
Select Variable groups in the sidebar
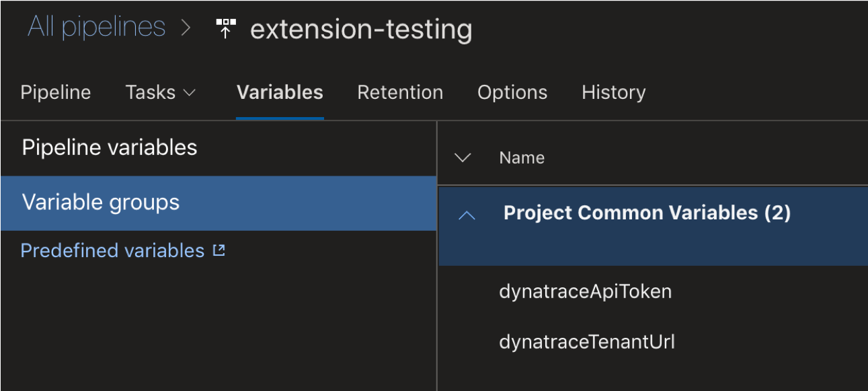(219, 203)
